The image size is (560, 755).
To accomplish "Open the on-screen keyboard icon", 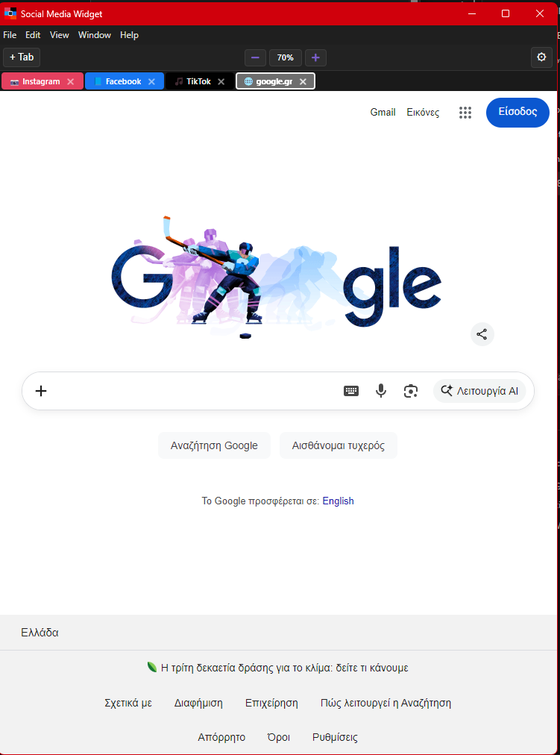I will [351, 391].
